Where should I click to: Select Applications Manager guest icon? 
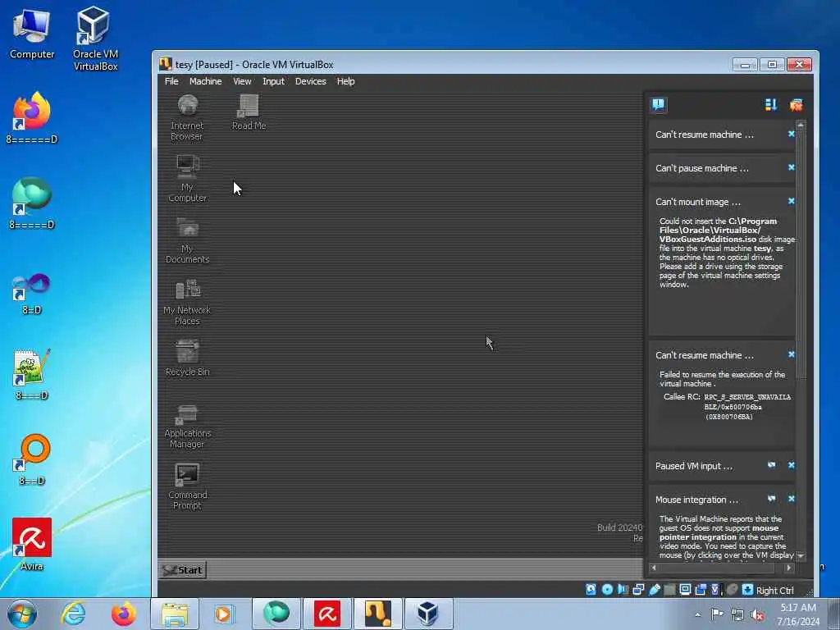(x=187, y=426)
